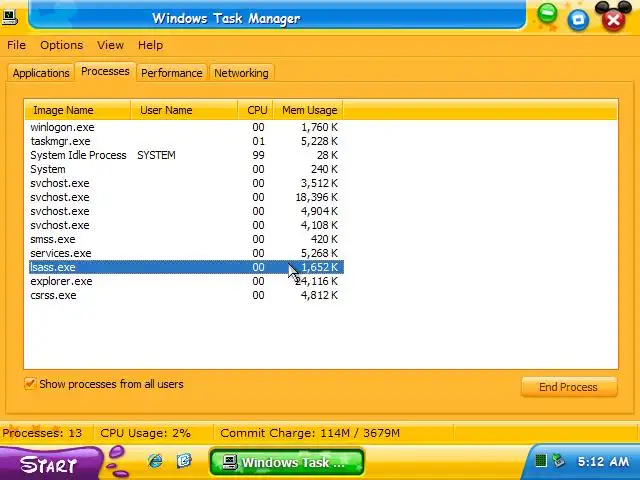
Task: Open the Options menu
Action: click(x=62, y=45)
